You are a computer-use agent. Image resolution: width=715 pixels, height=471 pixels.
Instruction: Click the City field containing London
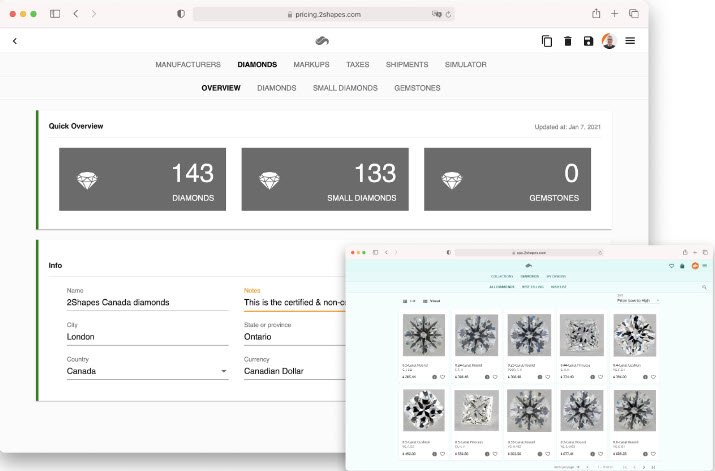(x=147, y=336)
